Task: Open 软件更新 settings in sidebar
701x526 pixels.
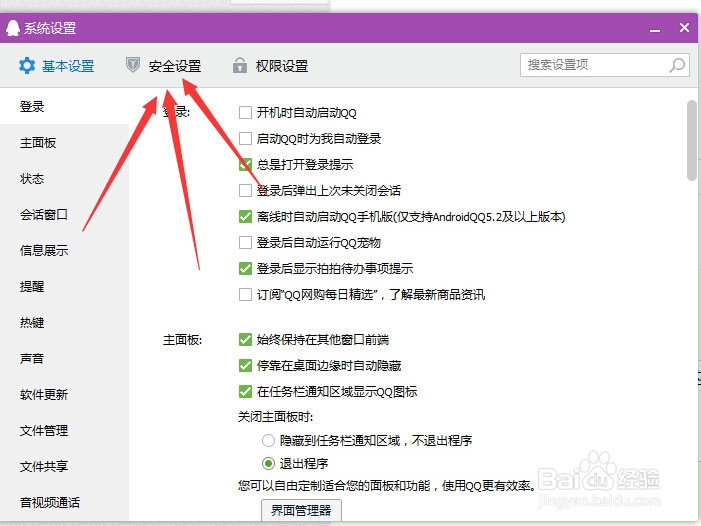Action: (x=64, y=395)
